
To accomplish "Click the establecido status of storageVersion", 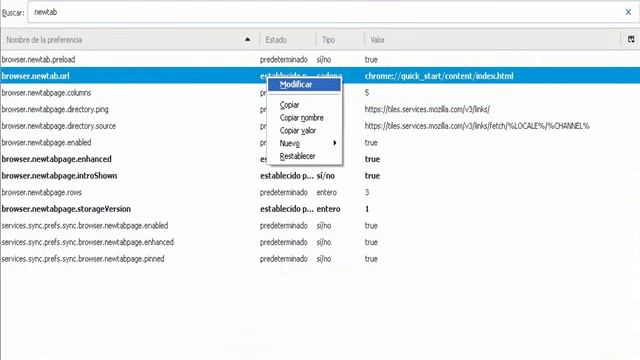I will pyautogui.click(x=287, y=209).
